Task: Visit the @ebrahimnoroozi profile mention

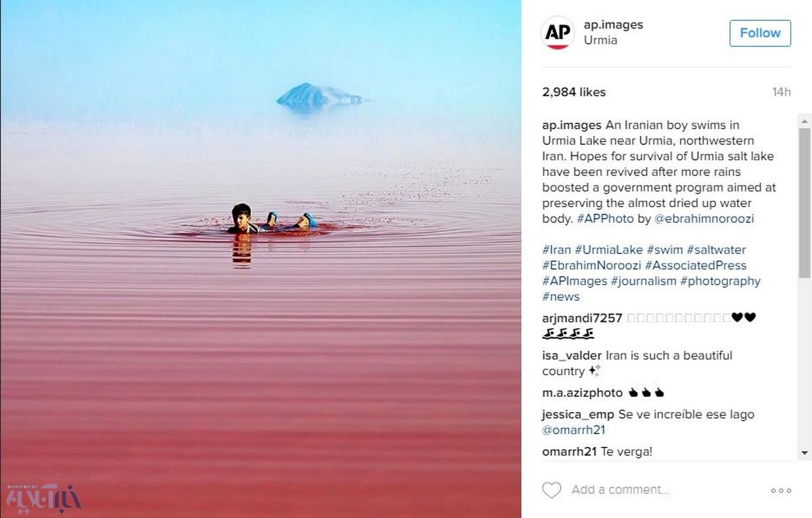Action: coord(704,219)
